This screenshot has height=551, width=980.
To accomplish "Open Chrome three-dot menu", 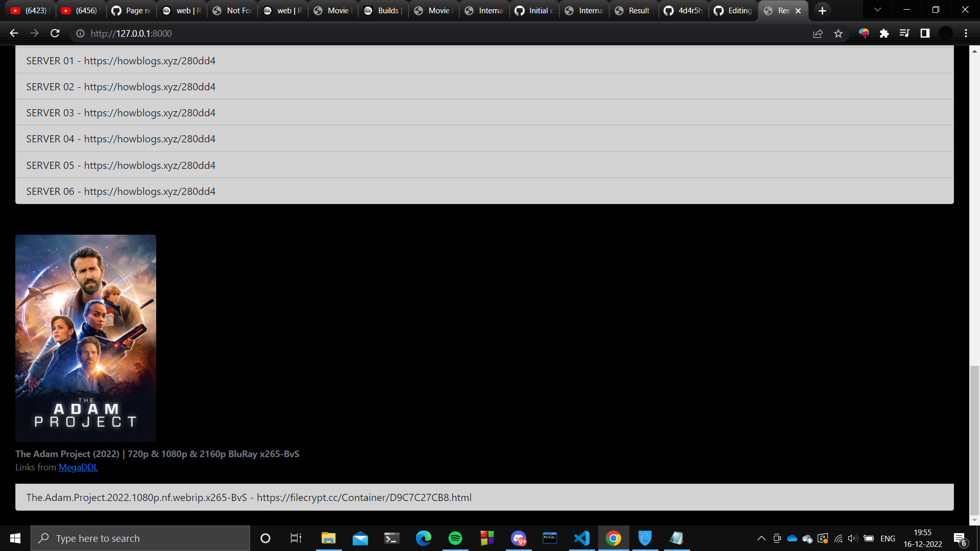I will point(966,33).
